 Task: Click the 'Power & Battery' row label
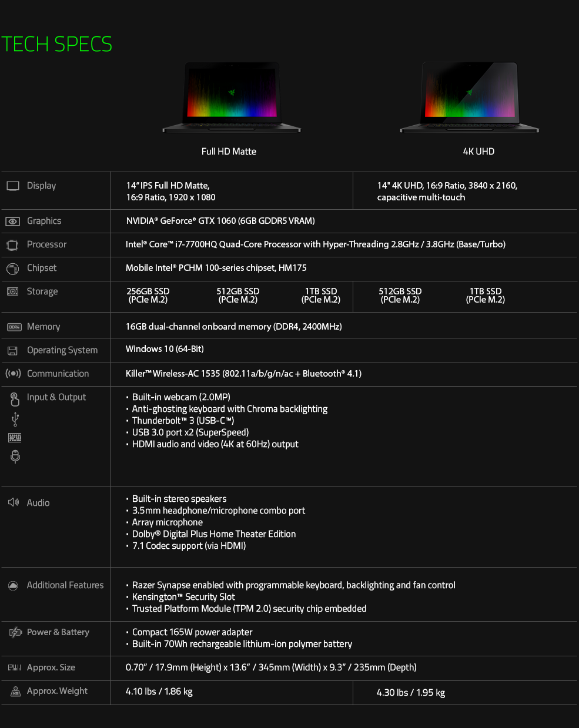pyautogui.click(x=58, y=632)
